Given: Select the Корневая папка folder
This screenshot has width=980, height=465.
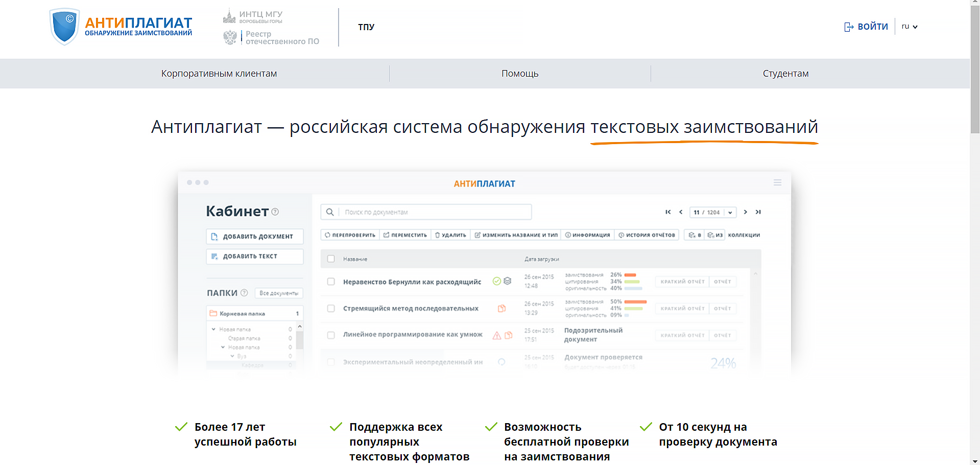Looking at the screenshot, I should pos(255,313).
